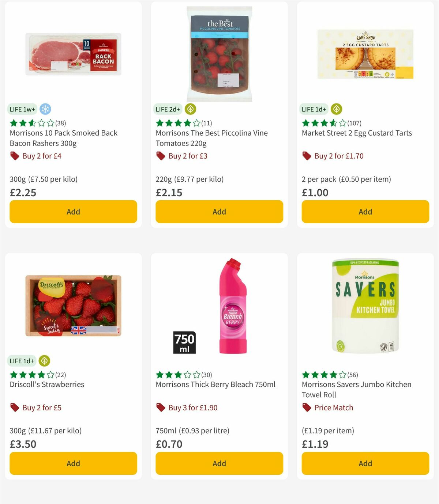Open the strawberries product image
The height and width of the screenshot is (504, 439).
(x=73, y=304)
